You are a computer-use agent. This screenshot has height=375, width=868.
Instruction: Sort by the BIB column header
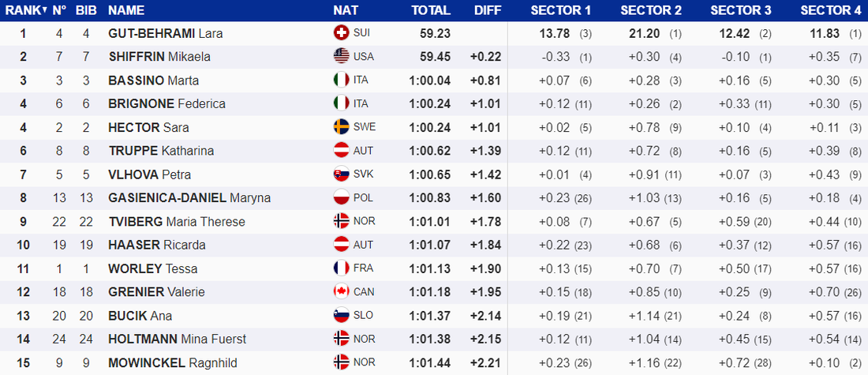[x=86, y=10]
